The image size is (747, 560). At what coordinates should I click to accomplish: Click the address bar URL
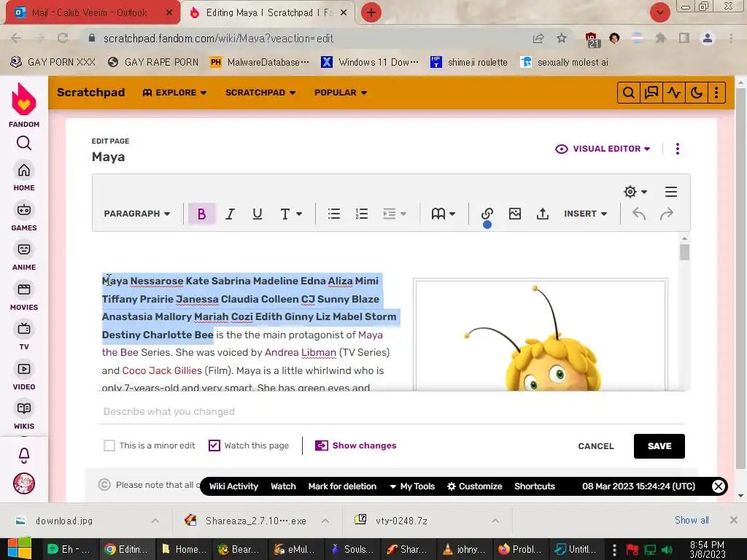tap(218, 38)
